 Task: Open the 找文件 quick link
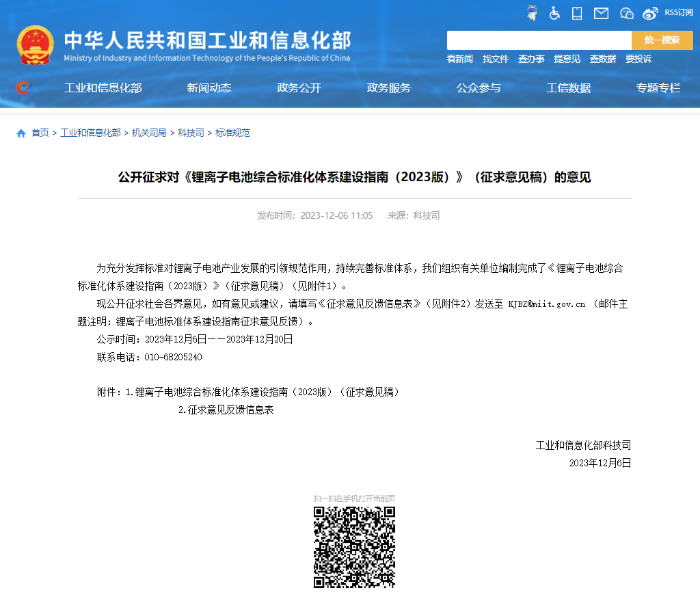(x=495, y=59)
